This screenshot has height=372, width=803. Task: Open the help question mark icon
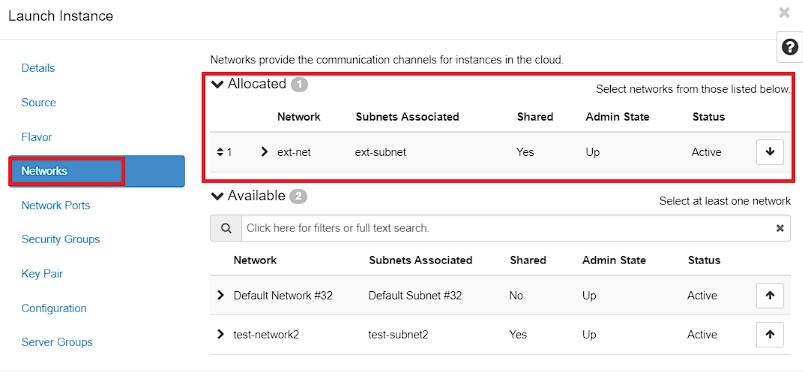790,47
